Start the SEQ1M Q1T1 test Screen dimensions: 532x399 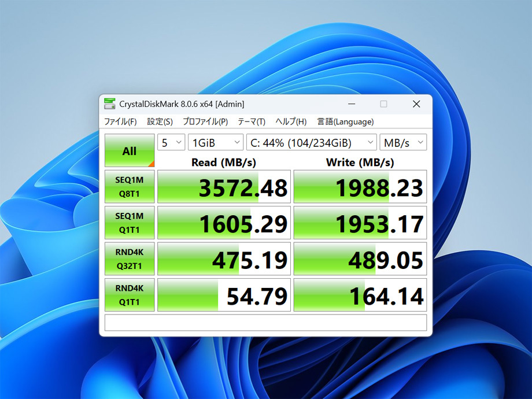coord(130,223)
